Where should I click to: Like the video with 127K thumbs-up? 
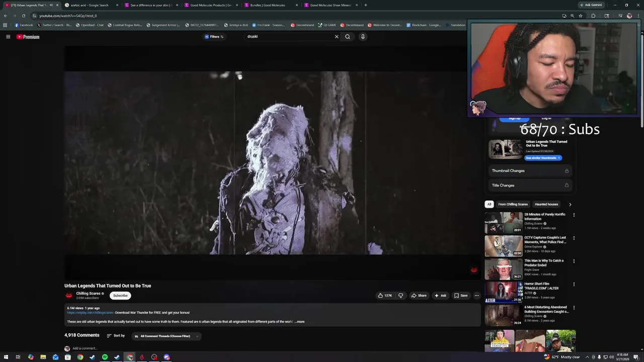pyautogui.click(x=385, y=296)
